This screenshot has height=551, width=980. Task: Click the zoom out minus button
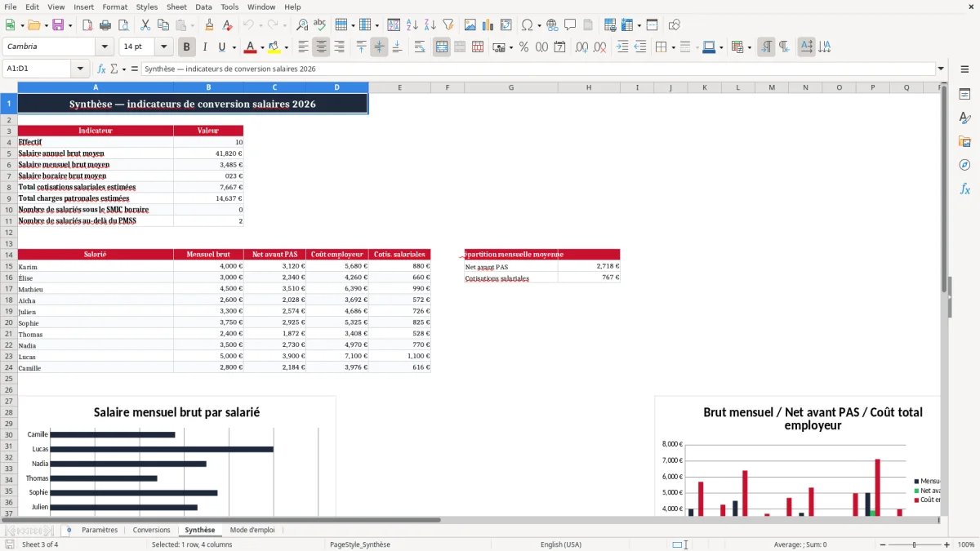(x=883, y=544)
